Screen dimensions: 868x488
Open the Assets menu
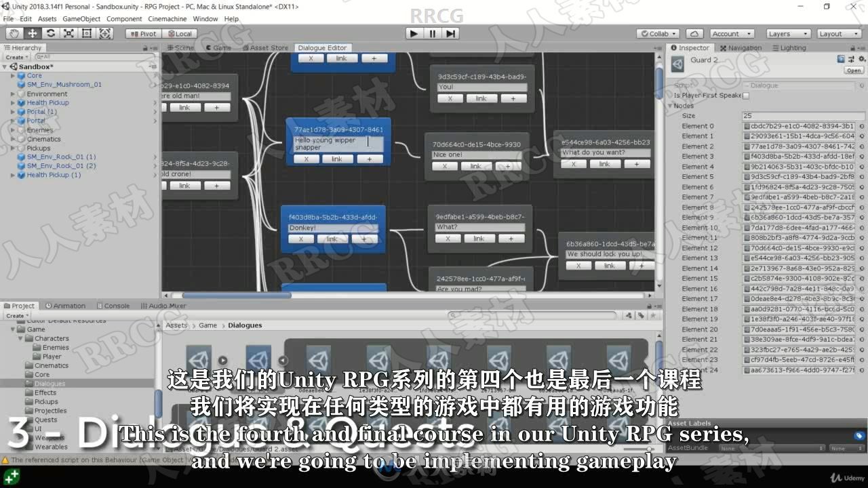click(x=47, y=19)
